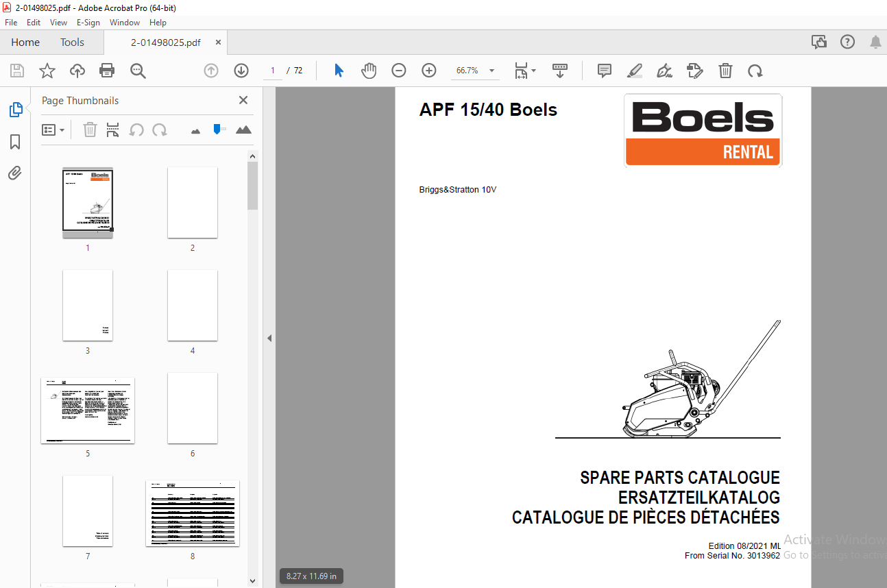Open the Bookmarks sidebar icon
The width and height of the screenshot is (887, 588).
(15, 142)
